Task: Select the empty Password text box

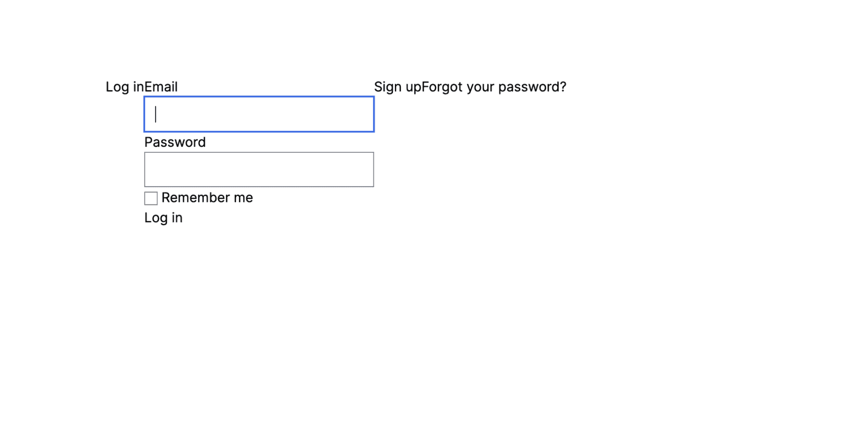Action: click(x=259, y=169)
